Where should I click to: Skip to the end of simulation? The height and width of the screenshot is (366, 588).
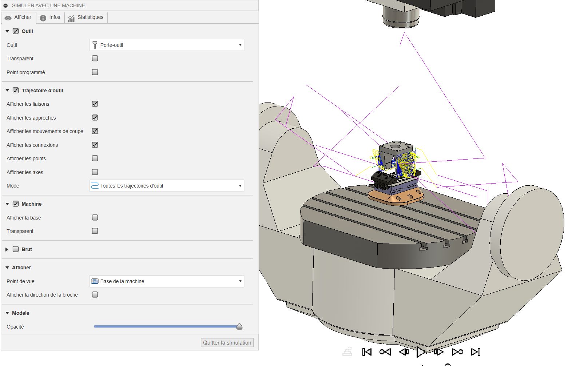pos(476,352)
